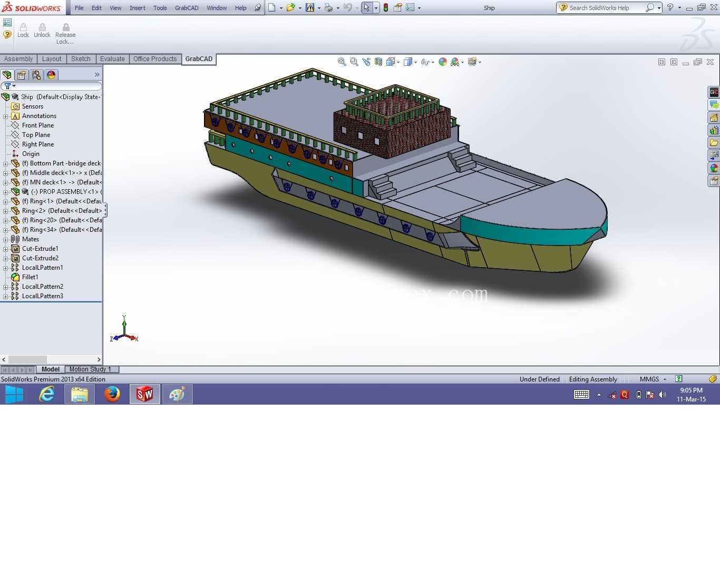The height and width of the screenshot is (588, 720).
Task: Click the Unlock icon in GrabCAD toolbar
Action: pyautogui.click(x=42, y=31)
